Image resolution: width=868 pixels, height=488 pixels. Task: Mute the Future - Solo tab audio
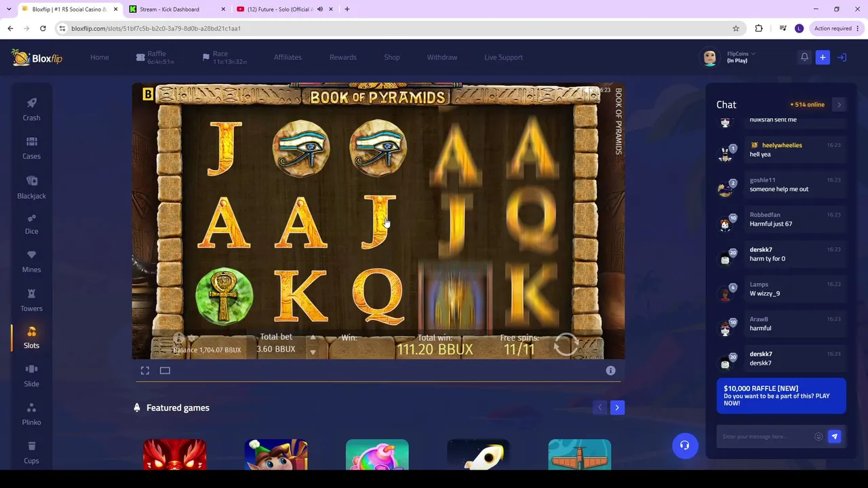(x=319, y=9)
